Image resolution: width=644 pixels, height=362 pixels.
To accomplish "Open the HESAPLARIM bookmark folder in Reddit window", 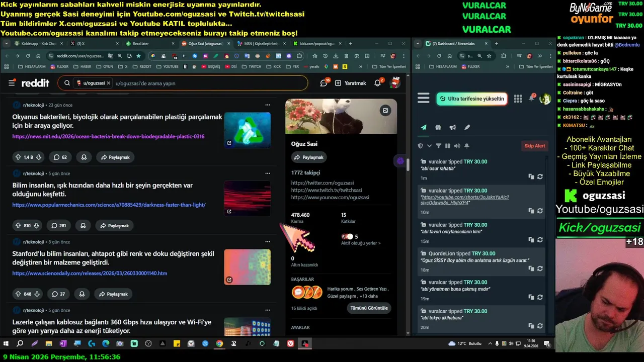I will coord(32,66).
